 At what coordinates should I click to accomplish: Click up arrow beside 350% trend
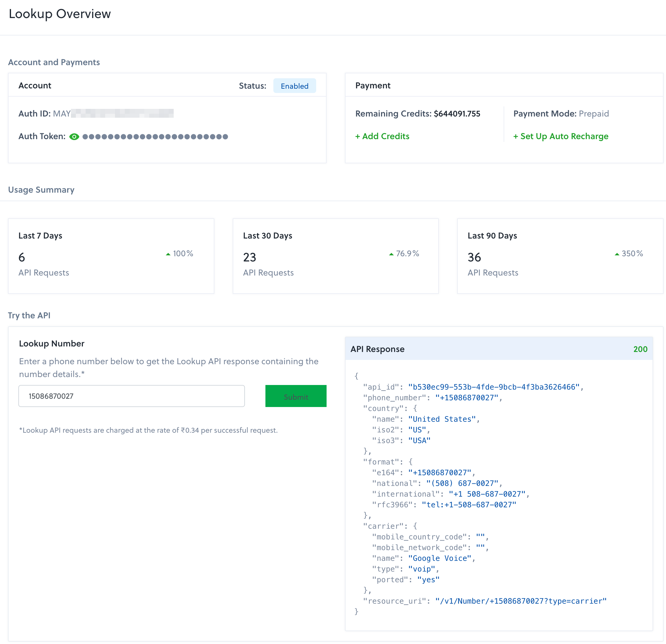pyautogui.click(x=617, y=254)
